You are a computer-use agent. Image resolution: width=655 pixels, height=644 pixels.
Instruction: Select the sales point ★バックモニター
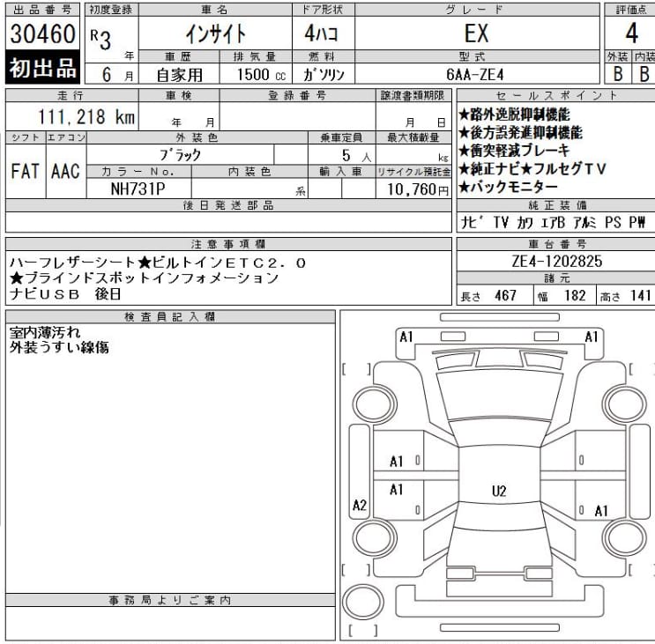click(x=508, y=187)
